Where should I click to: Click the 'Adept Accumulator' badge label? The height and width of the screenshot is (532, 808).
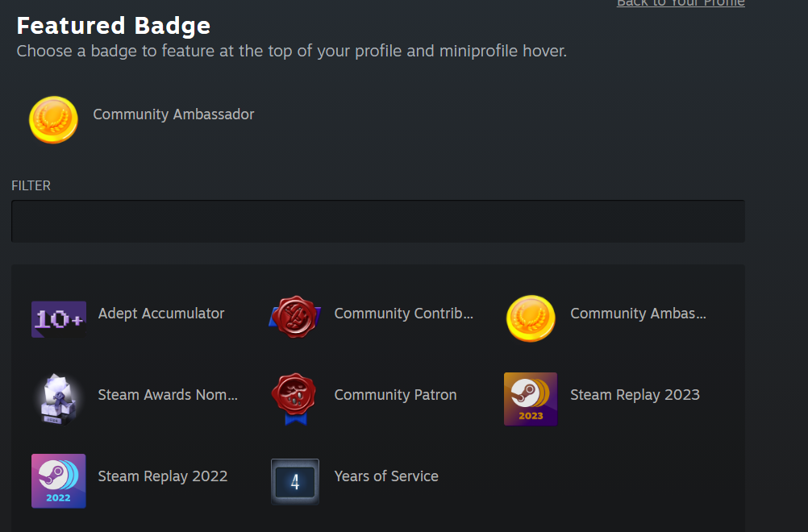[x=161, y=314]
